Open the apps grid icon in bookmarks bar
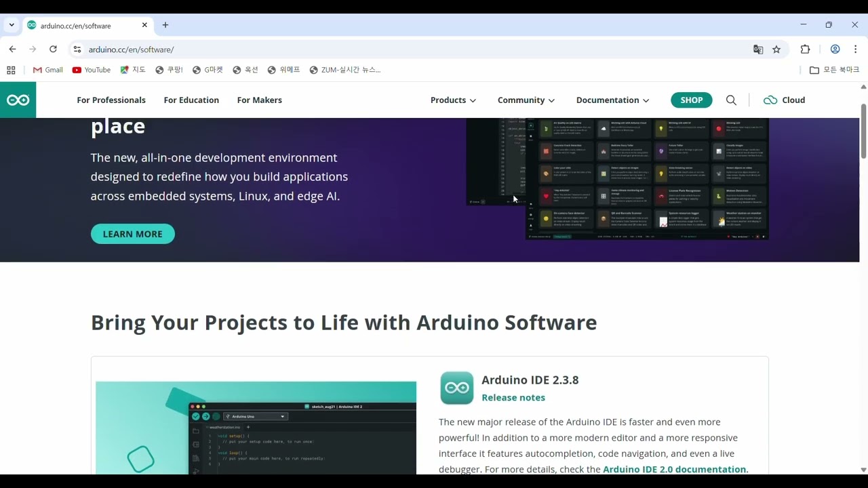Image resolution: width=868 pixels, height=488 pixels. (11, 70)
